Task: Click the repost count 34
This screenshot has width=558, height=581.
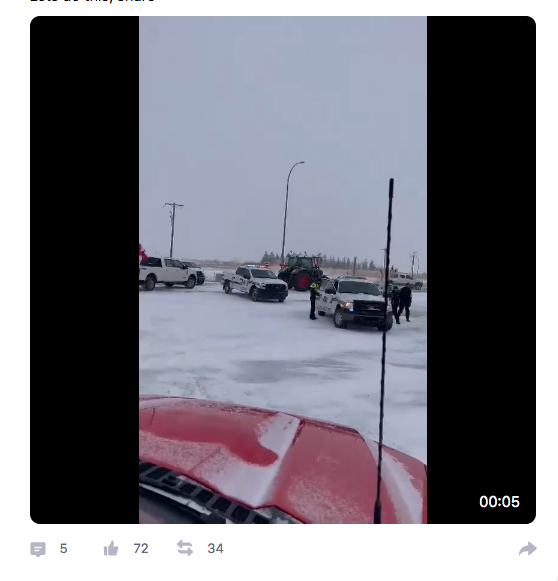Action: 215,548
